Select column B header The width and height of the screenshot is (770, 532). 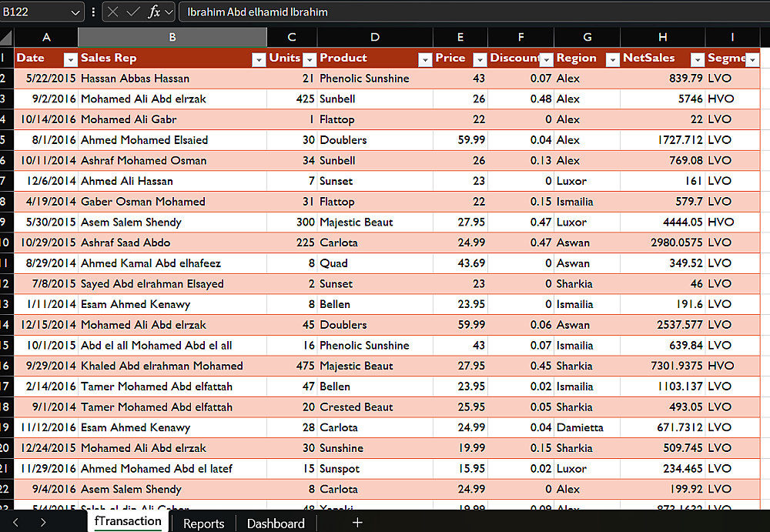click(x=172, y=37)
